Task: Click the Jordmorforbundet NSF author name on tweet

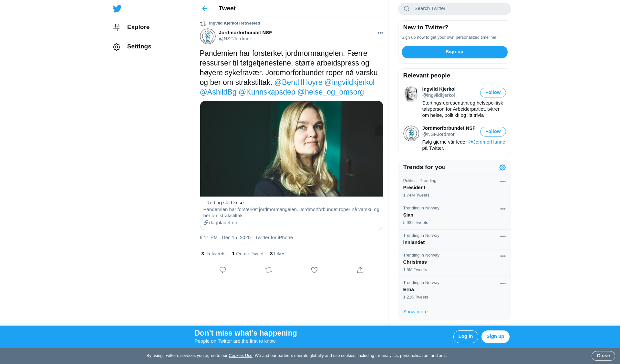Action: click(x=245, y=33)
